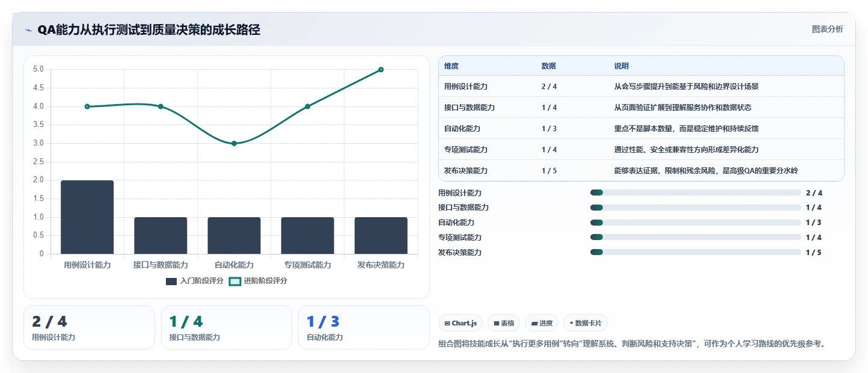The height and width of the screenshot is (373, 868).
Task: Click the 用例设计能力 progress bar
Action: [x=695, y=193]
